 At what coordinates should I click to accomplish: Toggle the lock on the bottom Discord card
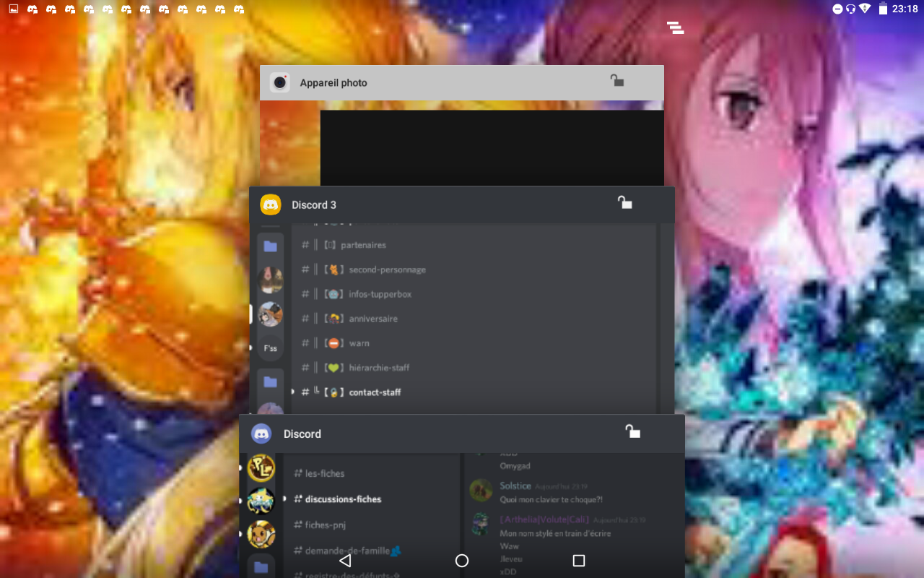click(632, 431)
